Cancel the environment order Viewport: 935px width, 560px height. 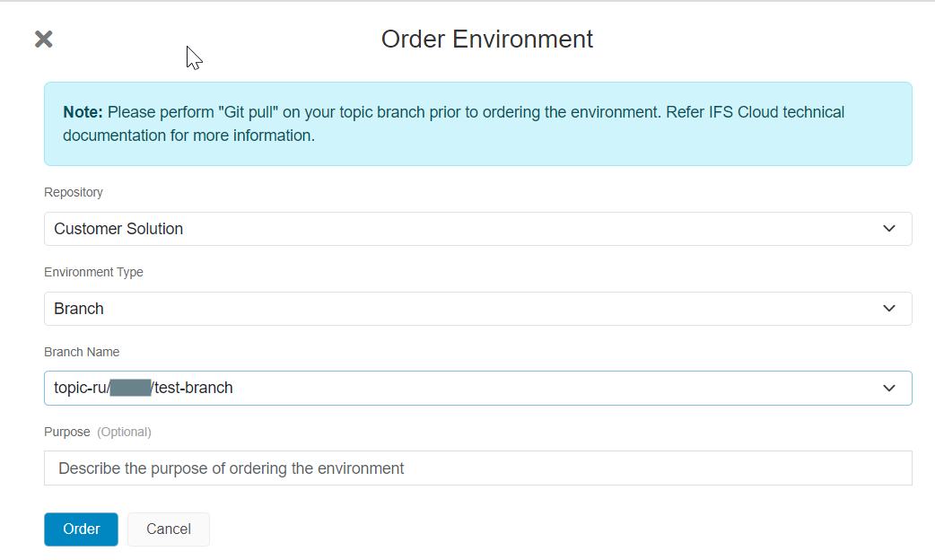click(x=168, y=529)
